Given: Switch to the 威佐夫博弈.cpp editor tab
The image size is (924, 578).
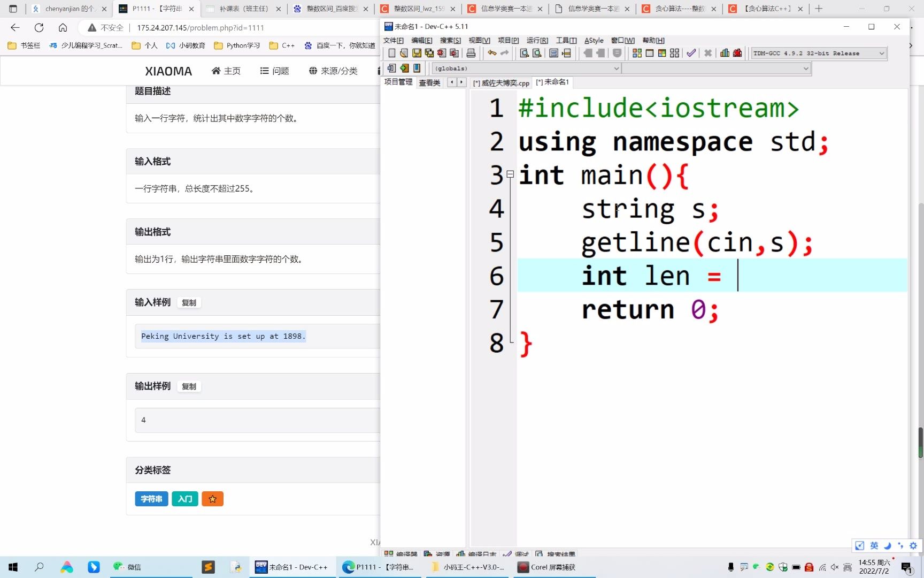Looking at the screenshot, I should (x=501, y=82).
